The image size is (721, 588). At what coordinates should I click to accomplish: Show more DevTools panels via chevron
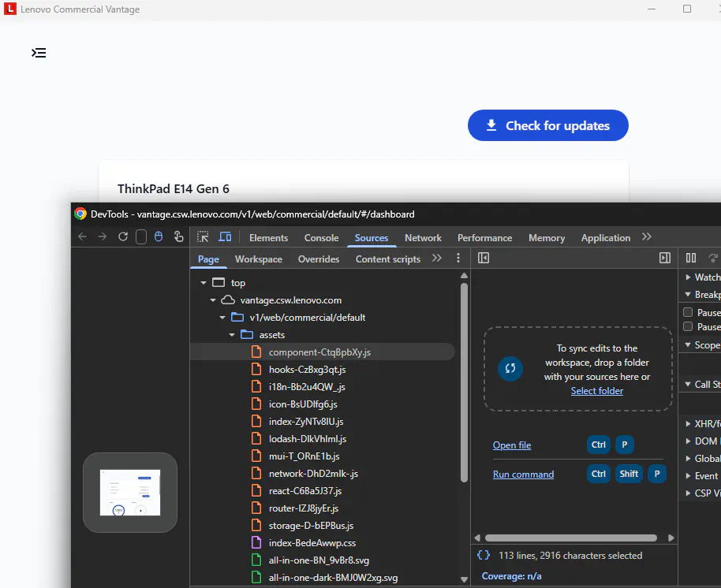[647, 237]
